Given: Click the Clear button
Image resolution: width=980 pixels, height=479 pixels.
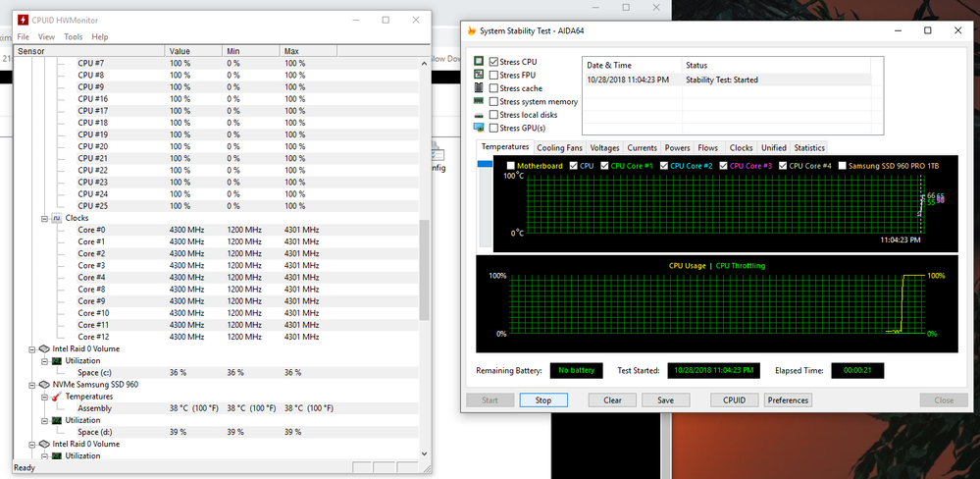Looking at the screenshot, I should click(x=613, y=400).
